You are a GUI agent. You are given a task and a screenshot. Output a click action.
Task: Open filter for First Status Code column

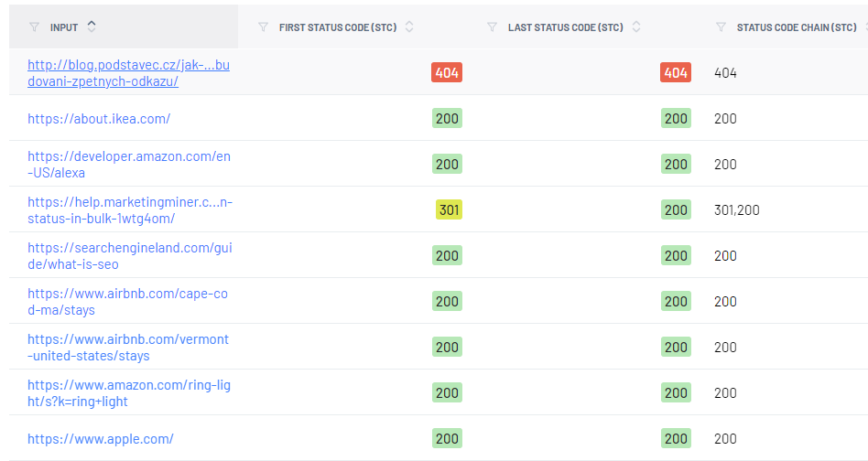tap(264, 27)
